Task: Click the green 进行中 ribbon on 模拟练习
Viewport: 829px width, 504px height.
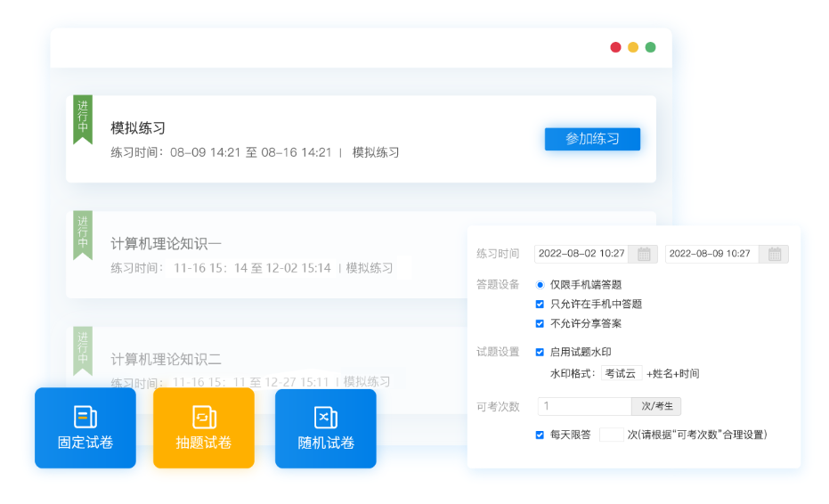Action: pyautogui.click(x=83, y=118)
